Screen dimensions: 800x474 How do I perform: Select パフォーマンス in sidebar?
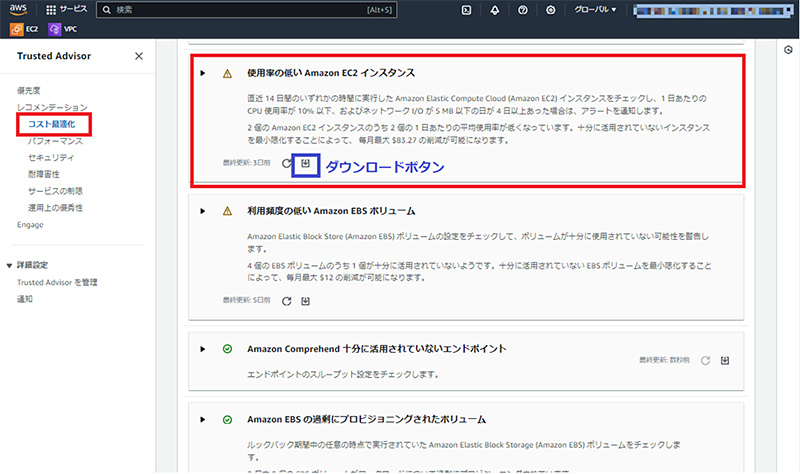55,141
